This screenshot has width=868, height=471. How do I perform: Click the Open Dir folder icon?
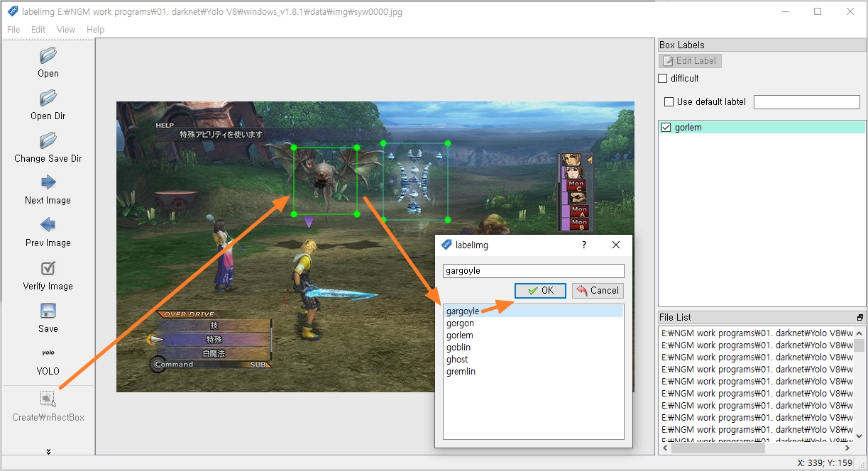pyautogui.click(x=48, y=98)
